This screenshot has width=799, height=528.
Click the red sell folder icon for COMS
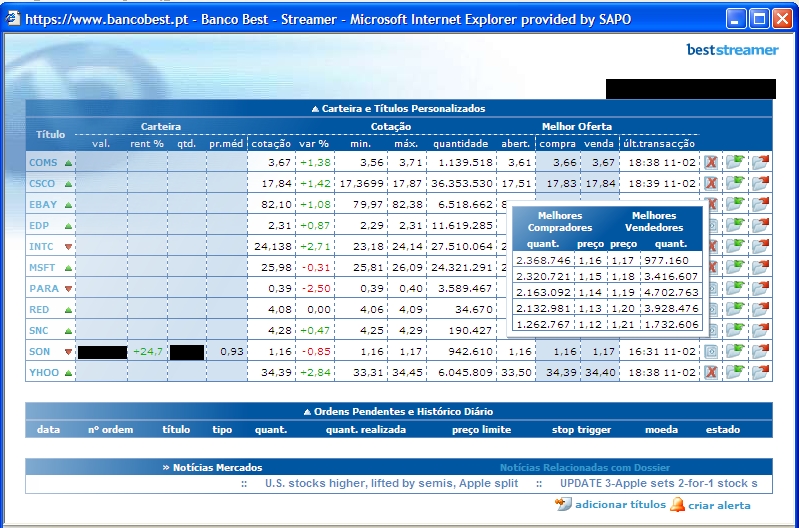pyautogui.click(x=760, y=161)
